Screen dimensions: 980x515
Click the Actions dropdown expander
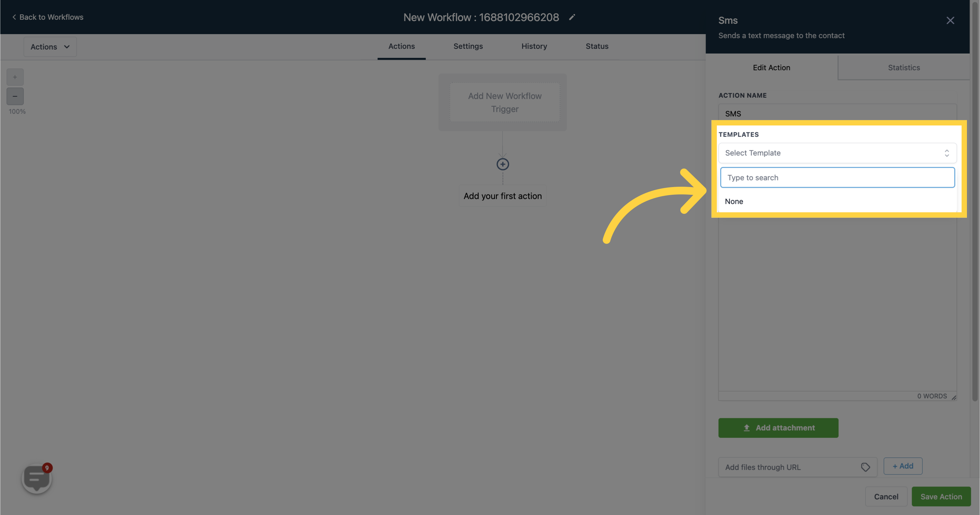(67, 47)
